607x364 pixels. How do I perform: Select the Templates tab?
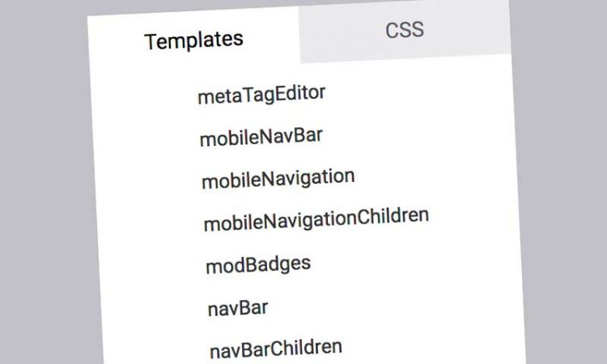click(193, 39)
